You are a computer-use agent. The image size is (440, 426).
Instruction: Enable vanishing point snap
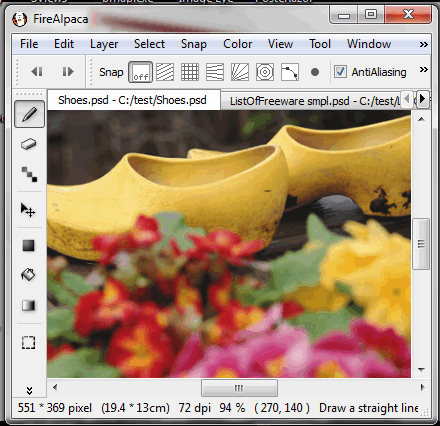point(215,72)
